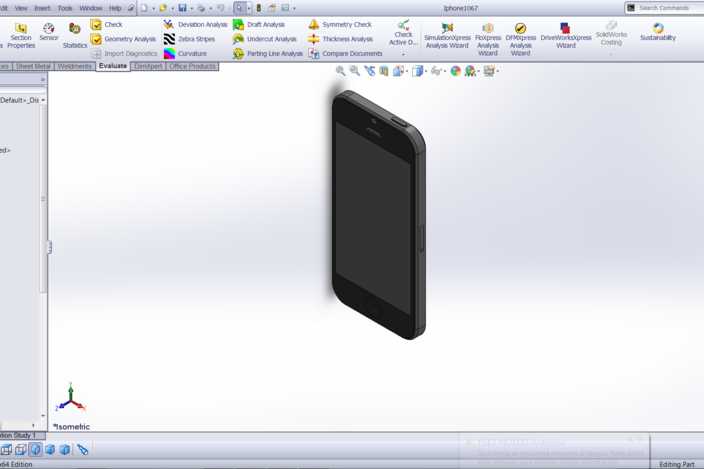Expand the Save dropdown arrow
Viewport: 704px width, 469px height.
191,9
